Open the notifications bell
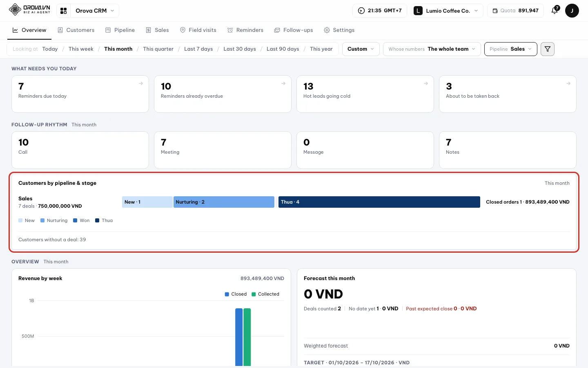The width and height of the screenshot is (588, 368). click(x=555, y=11)
